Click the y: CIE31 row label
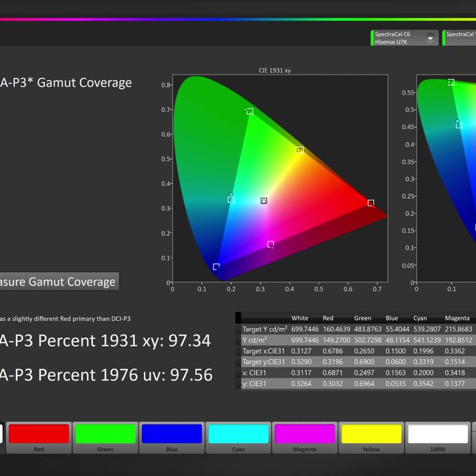The height and width of the screenshot is (476, 476). pos(254,383)
